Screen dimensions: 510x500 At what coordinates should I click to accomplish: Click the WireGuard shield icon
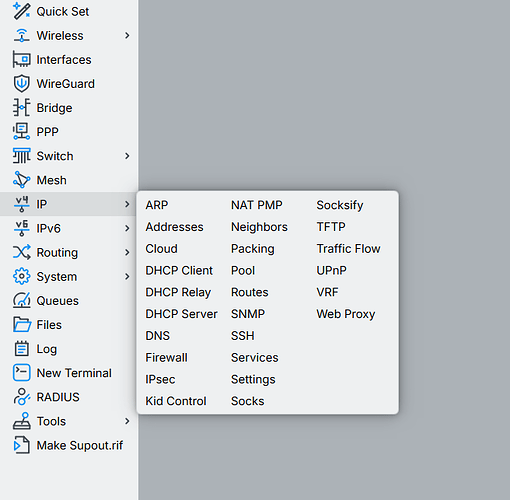(x=21, y=83)
